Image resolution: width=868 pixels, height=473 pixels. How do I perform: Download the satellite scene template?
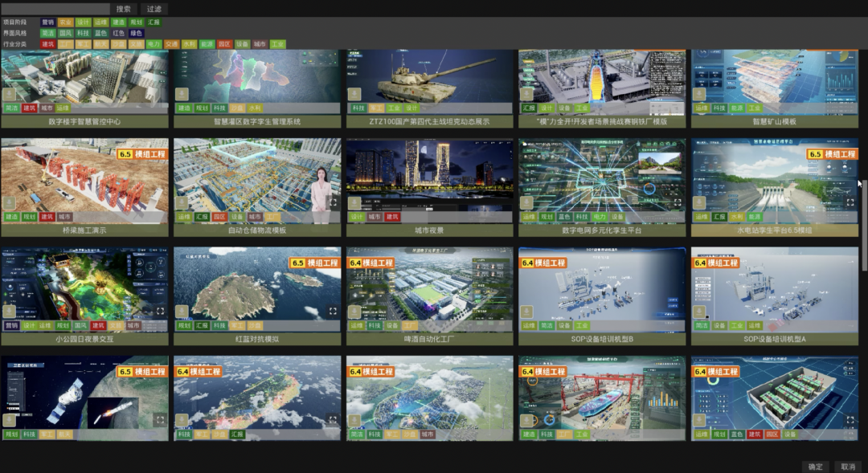point(9,421)
